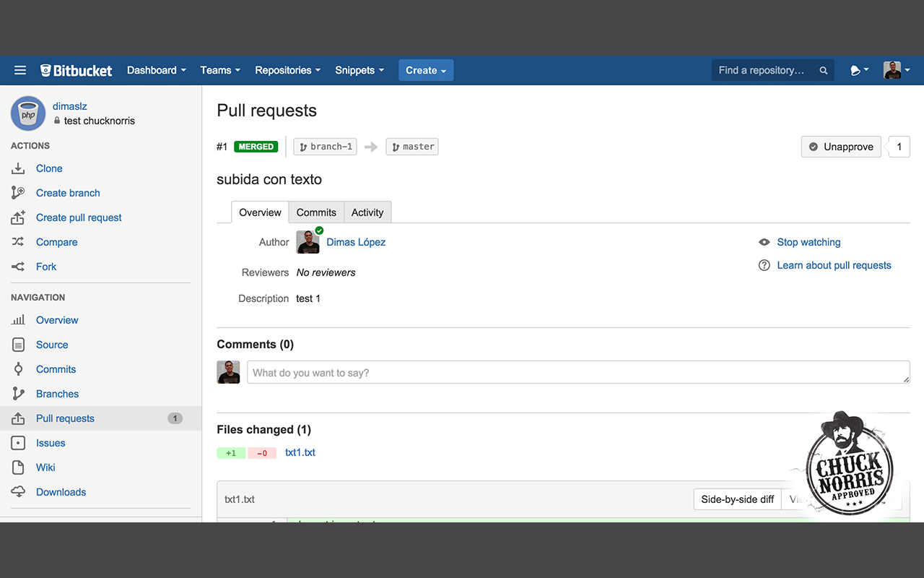Click the Downloads icon
The height and width of the screenshot is (578, 924).
click(18, 491)
